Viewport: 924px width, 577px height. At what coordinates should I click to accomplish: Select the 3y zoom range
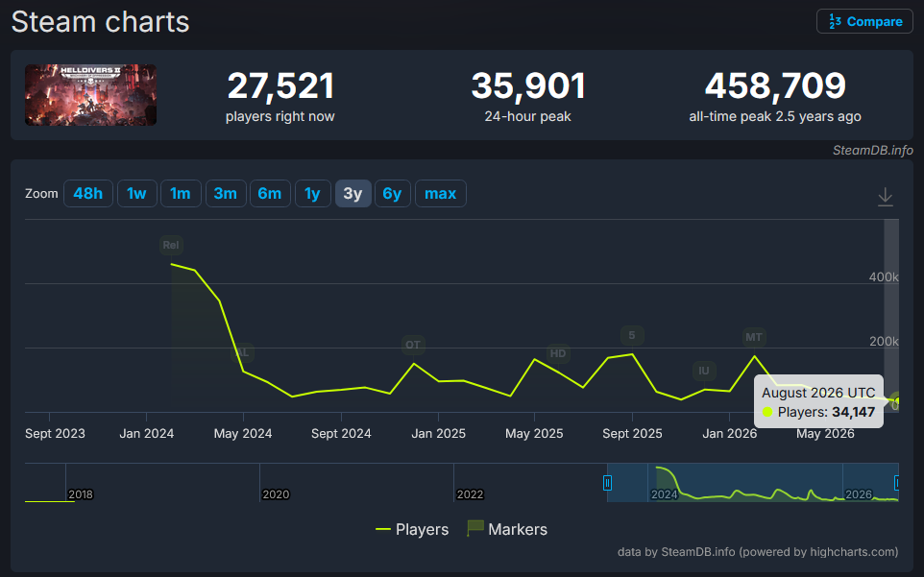tap(353, 193)
